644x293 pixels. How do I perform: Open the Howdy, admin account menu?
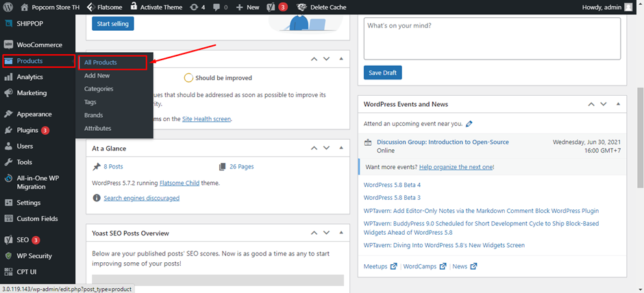point(608,7)
